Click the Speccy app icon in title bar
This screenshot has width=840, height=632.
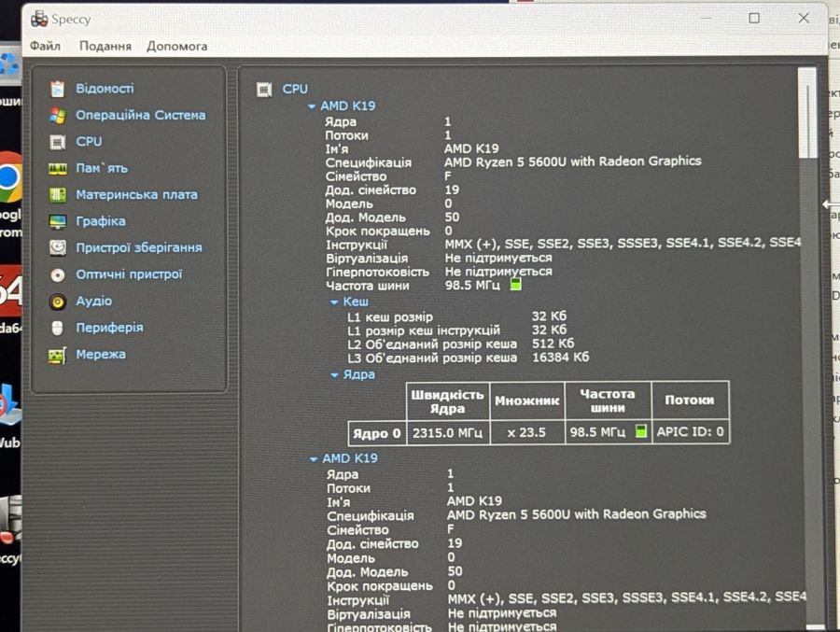(39, 19)
